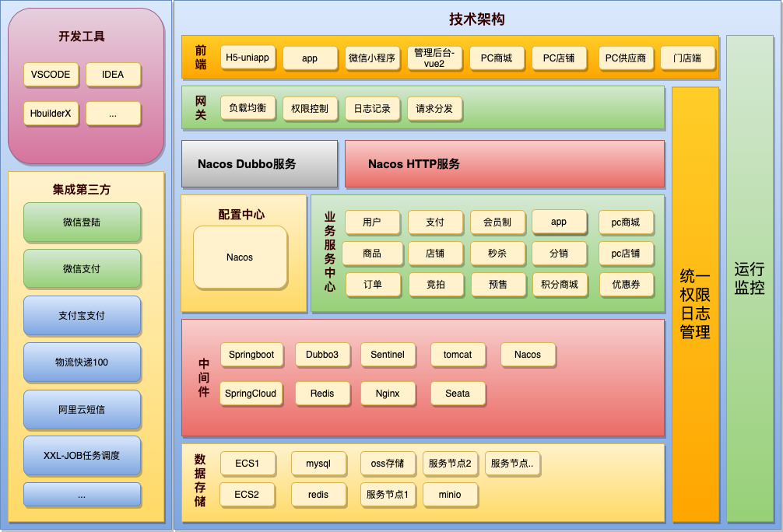Select the 权限控制 box

[310, 108]
